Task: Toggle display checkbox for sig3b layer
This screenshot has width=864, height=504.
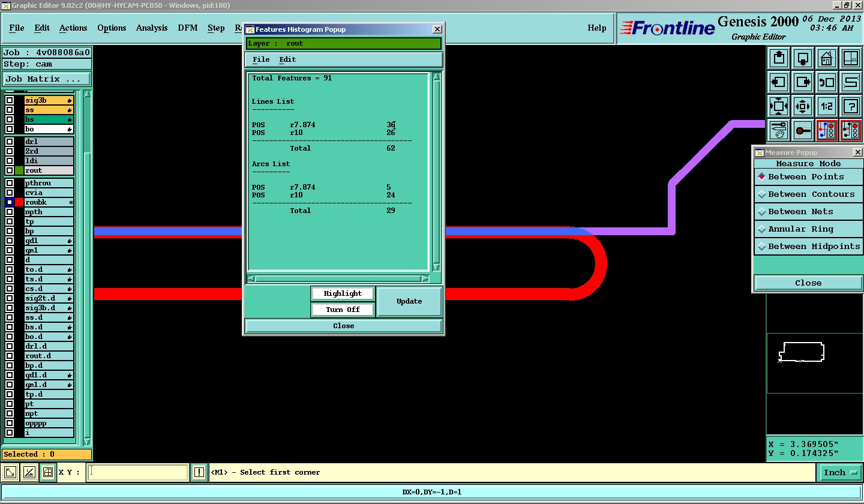Action: (10, 100)
